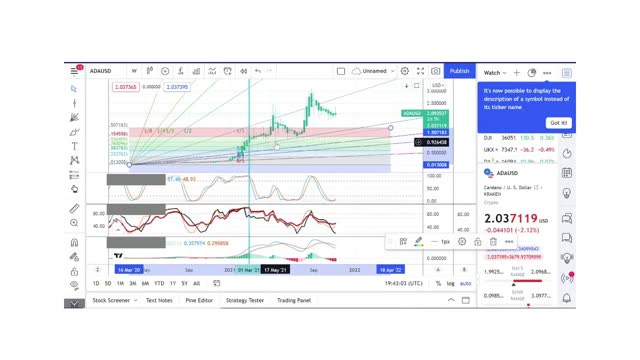Select the cursor arrow tool
The image size is (640, 360).
[74, 89]
